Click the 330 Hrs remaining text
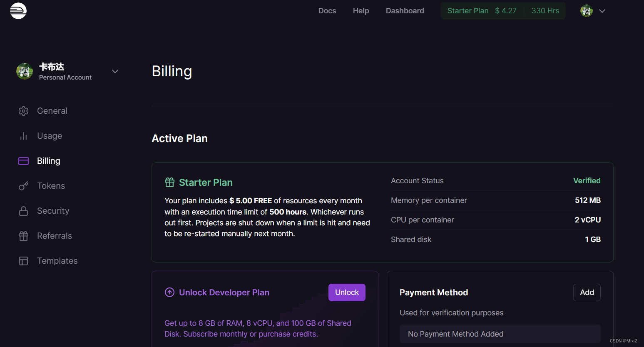The height and width of the screenshot is (347, 644). pos(545,11)
